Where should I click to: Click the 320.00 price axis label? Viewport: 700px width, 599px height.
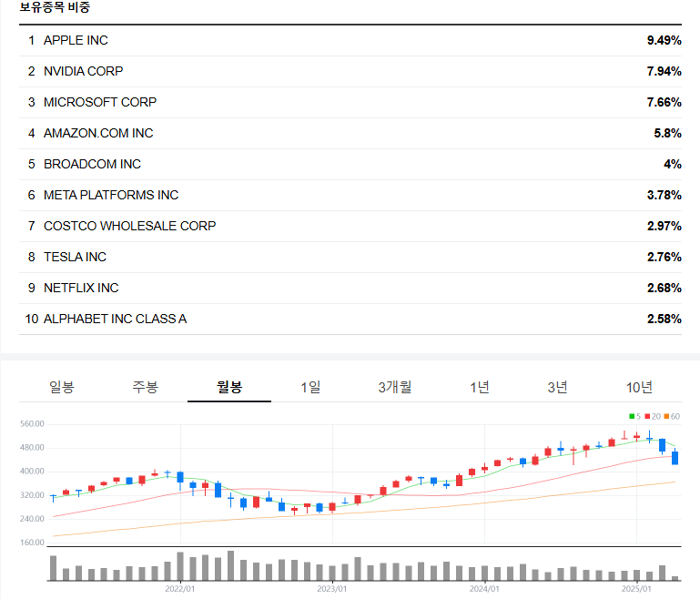(32, 495)
